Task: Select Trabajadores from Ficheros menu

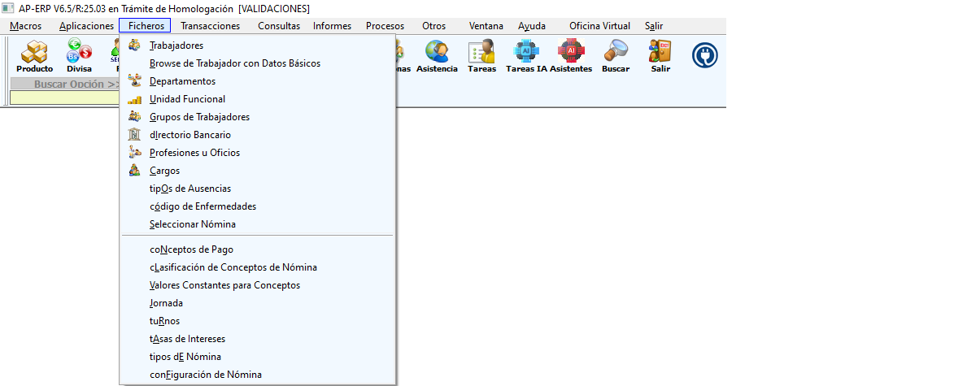Action: point(257,46)
